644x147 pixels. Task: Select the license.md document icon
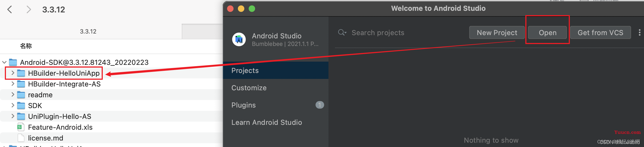click(x=21, y=138)
